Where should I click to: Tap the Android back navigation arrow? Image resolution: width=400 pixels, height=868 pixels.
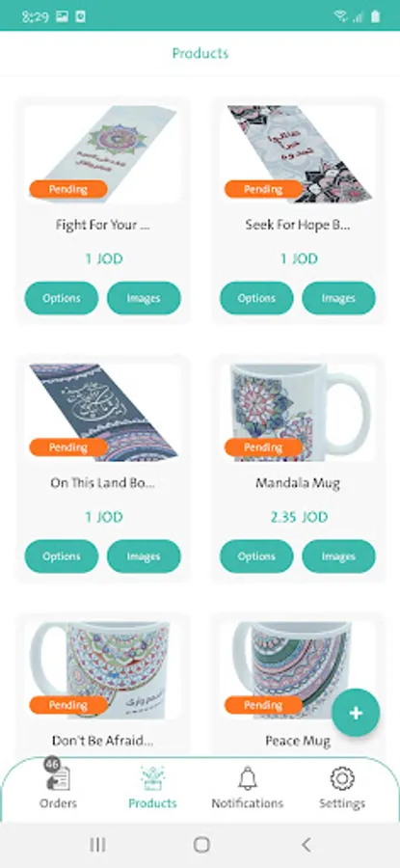(x=306, y=844)
